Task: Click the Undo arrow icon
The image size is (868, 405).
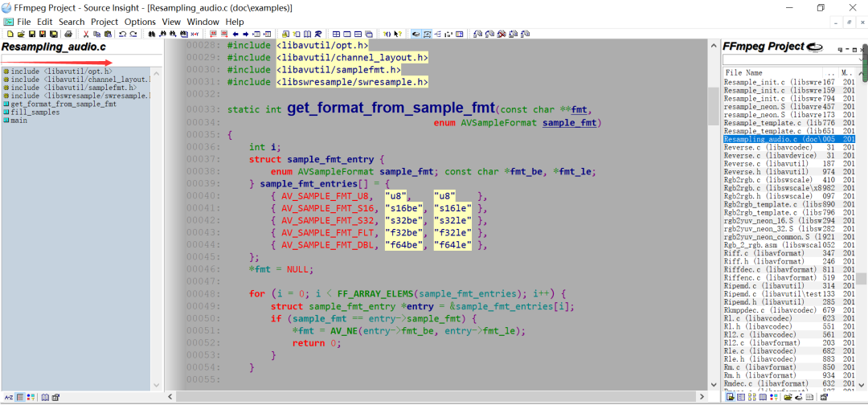Action: point(123,34)
